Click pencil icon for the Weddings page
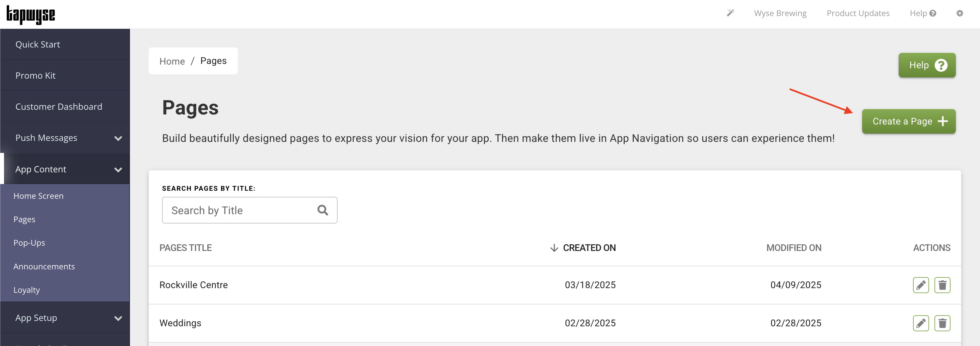Viewport: 980px width, 346px height. point(920,323)
